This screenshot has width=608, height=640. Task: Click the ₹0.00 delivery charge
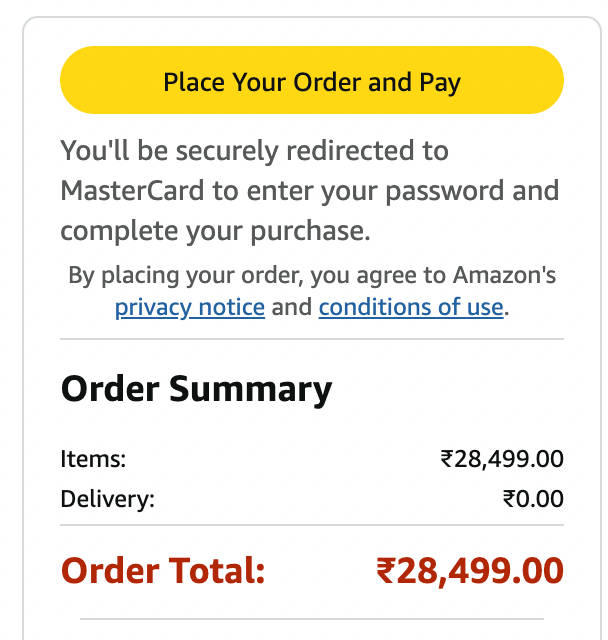point(533,498)
